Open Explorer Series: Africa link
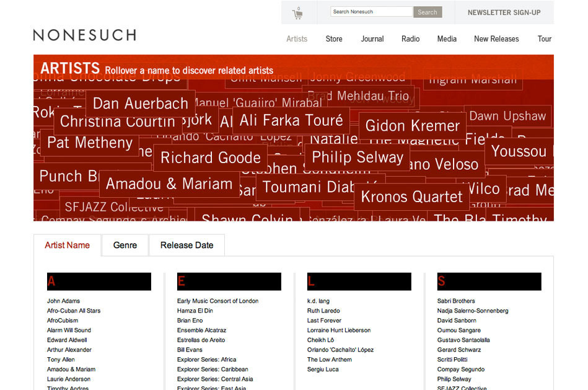588x390 pixels. (x=206, y=360)
